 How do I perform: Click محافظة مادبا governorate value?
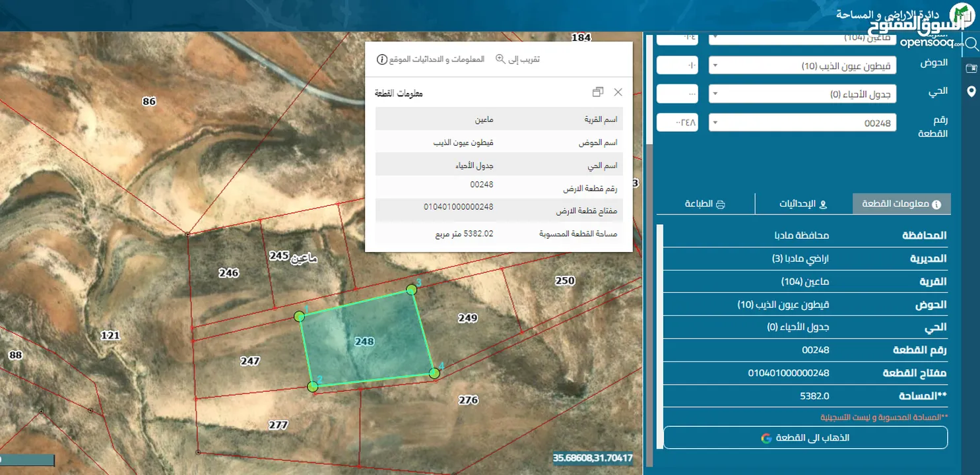coord(802,236)
